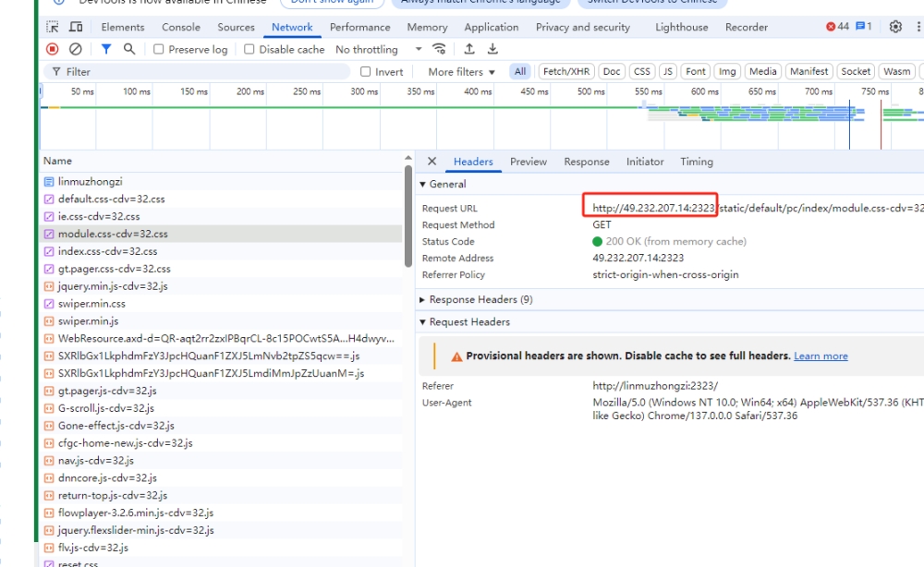This screenshot has height=567, width=924.
Task: Filter by Wasm requests
Action: 897,71
